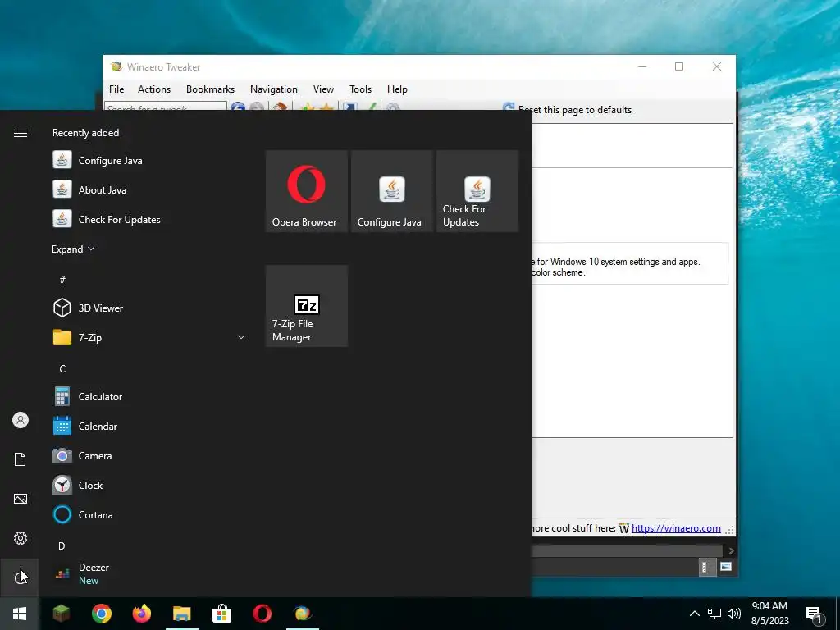Open About Java from Recently added
The width and height of the screenshot is (840, 630).
pyautogui.click(x=149, y=189)
